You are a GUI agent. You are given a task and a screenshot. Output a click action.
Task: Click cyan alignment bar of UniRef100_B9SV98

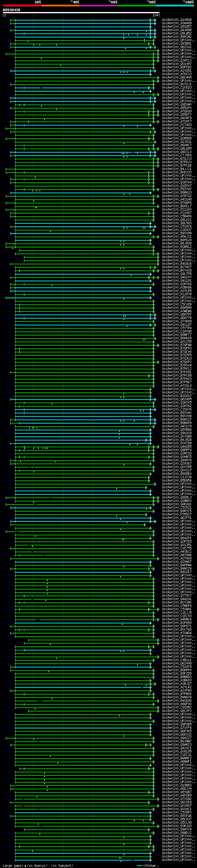pyautogui.click(x=81, y=233)
